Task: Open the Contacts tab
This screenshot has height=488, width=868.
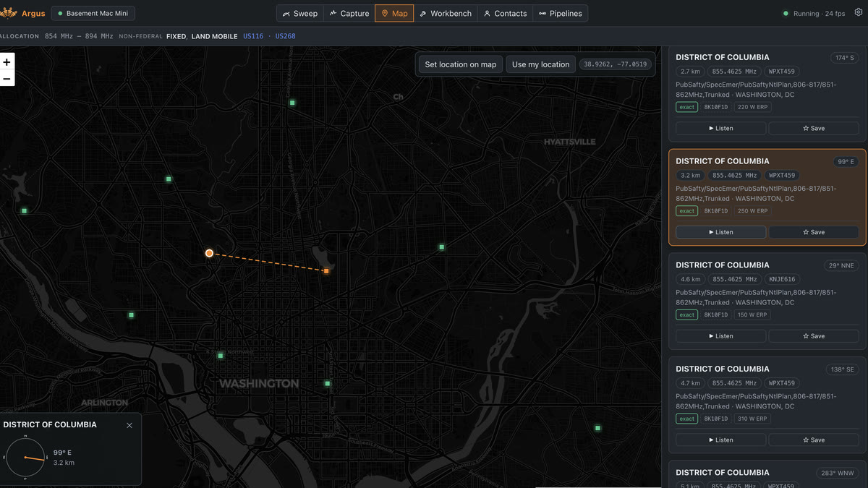Action: (x=505, y=13)
